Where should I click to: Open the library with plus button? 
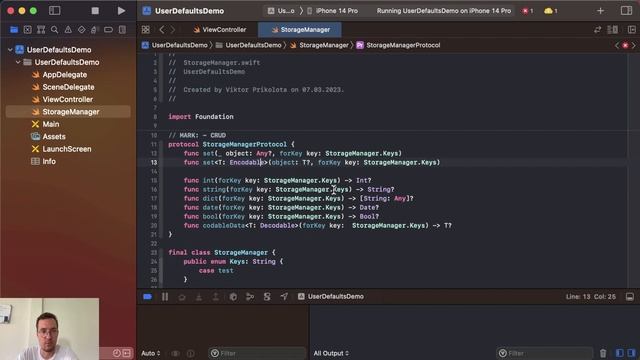tap(600, 11)
